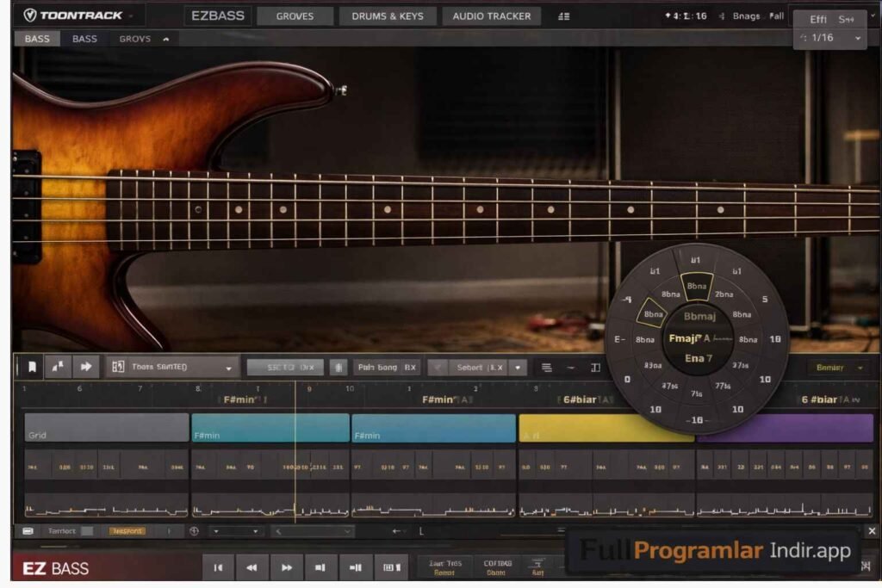Click the skip-forward arrows icon in the grooves toolbar
The height and width of the screenshot is (588, 882).
pyautogui.click(x=86, y=367)
